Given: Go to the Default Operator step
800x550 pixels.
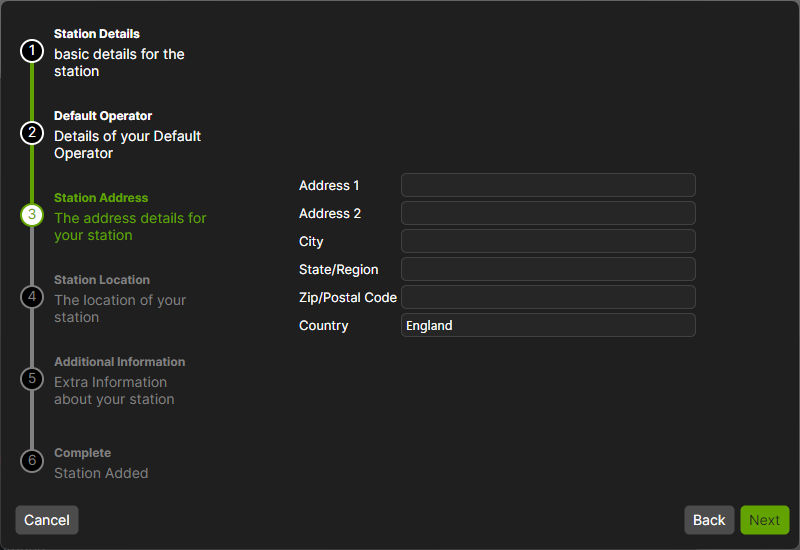Looking at the screenshot, I should pos(103,116).
